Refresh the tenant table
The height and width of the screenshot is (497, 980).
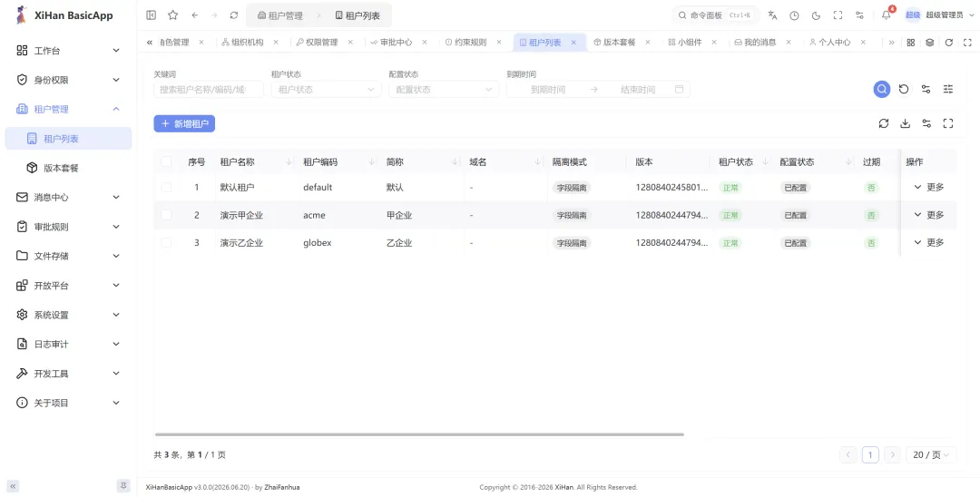click(x=884, y=123)
